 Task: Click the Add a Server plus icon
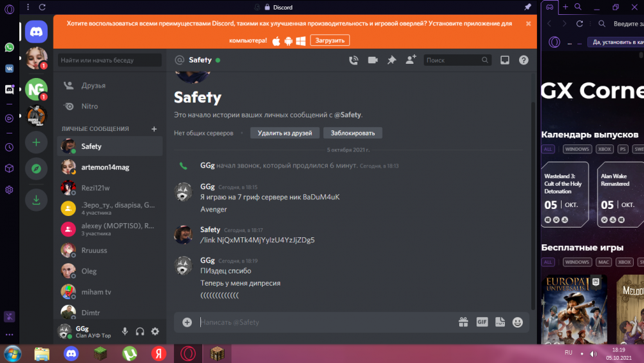(36, 142)
